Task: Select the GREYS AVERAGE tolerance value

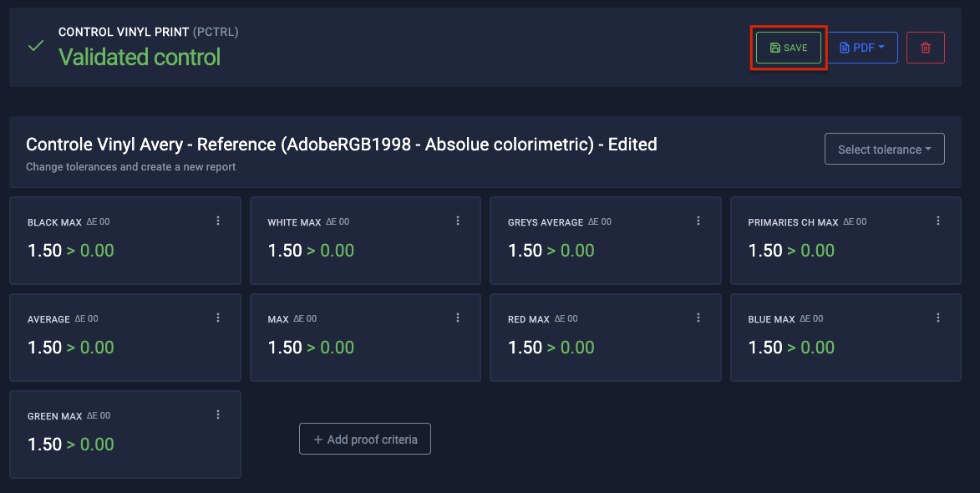Action: pyautogui.click(x=551, y=251)
